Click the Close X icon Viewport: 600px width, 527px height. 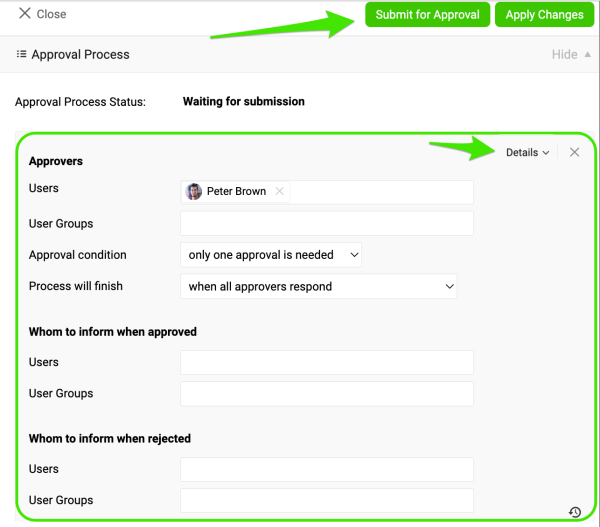tap(25, 14)
